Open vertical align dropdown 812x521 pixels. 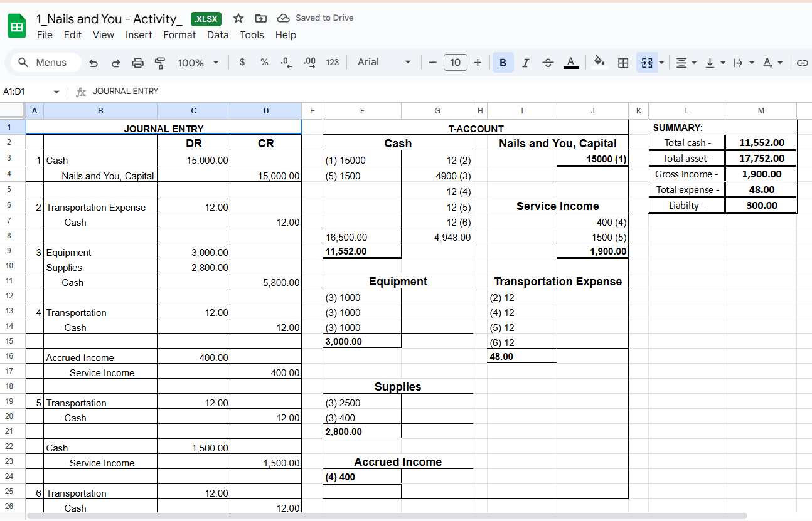point(715,63)
